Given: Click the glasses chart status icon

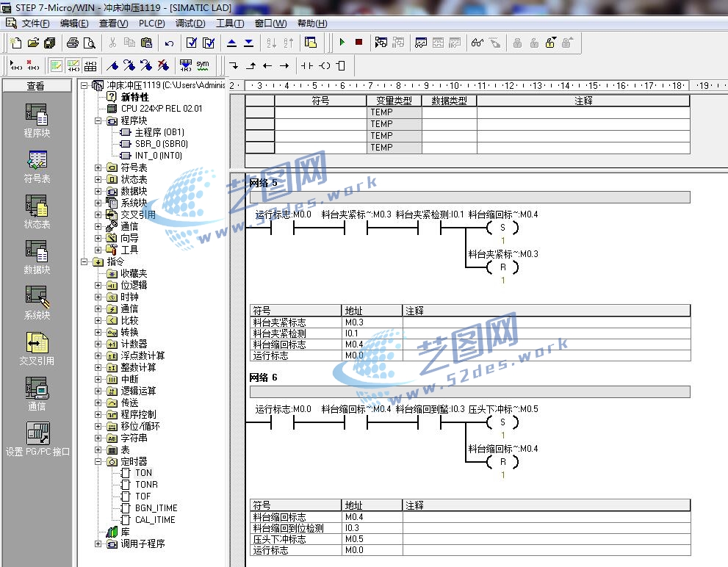Looking at the screenshot, I should (477, 43).
